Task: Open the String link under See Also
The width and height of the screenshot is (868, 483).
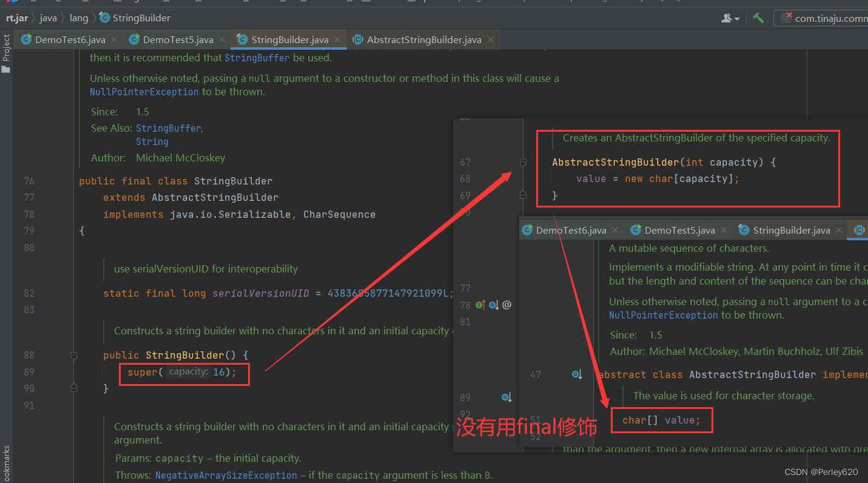Action: (x=152, y=142)
